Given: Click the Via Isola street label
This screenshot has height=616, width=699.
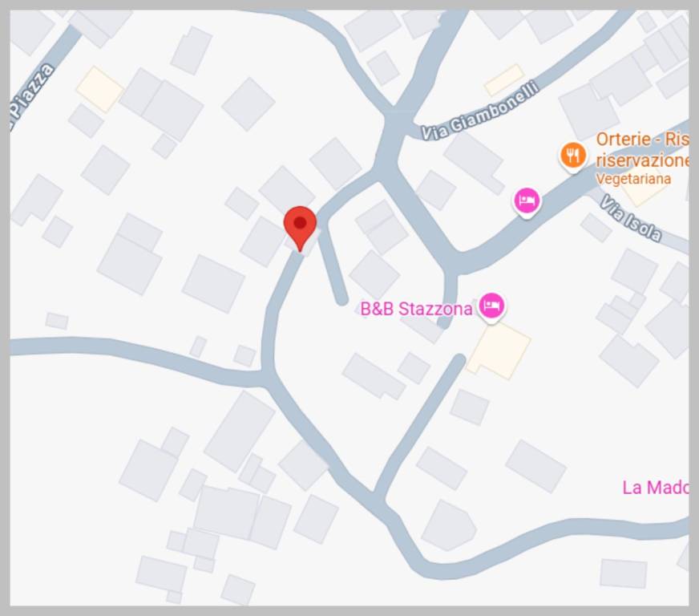Looking at the screenshot, I should (x=630, y=218).
